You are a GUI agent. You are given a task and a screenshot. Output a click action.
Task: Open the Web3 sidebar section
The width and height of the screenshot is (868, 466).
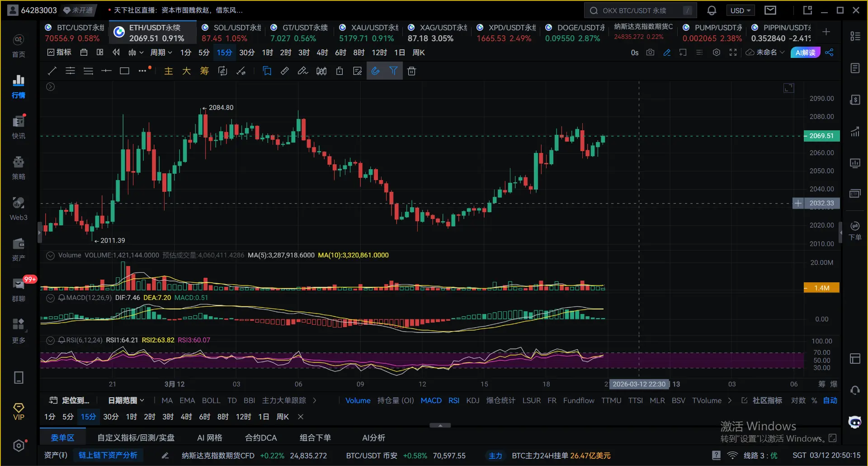click(19, 209)
